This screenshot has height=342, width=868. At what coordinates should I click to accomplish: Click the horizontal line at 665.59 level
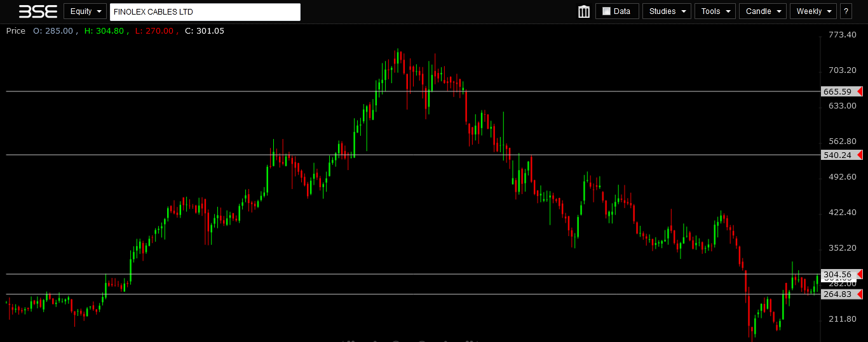pyautogui.click(x=191, y=91)
